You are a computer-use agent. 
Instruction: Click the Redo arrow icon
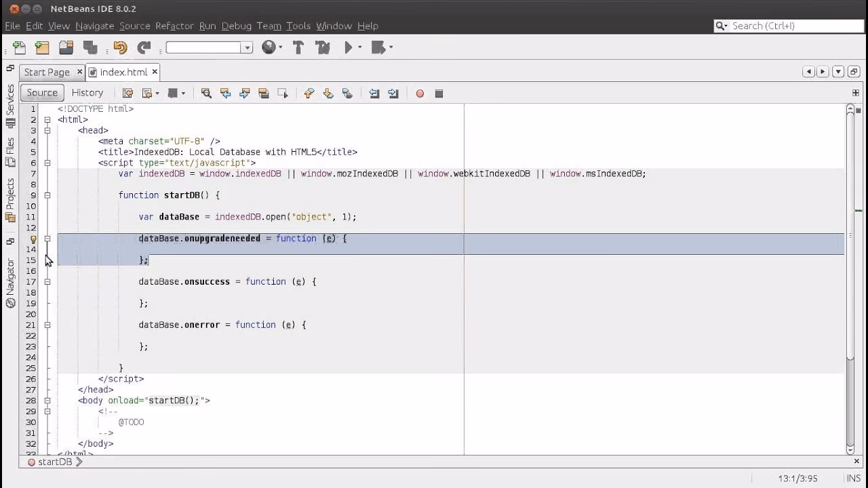[144, 47]
